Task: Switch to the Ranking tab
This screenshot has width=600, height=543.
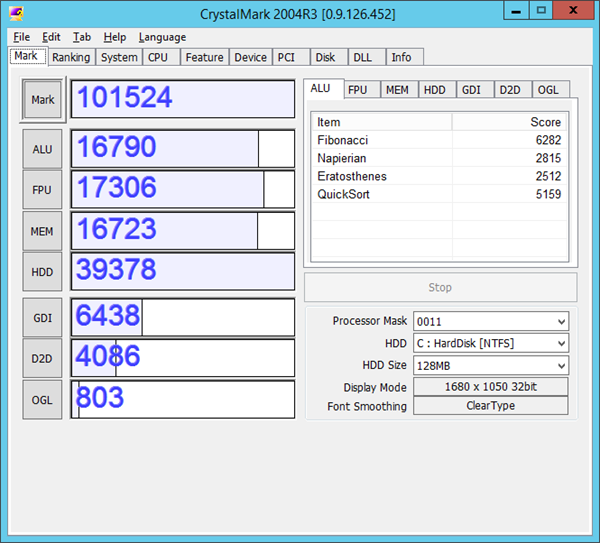Action: pyautogui.click(x=71, y=57)
